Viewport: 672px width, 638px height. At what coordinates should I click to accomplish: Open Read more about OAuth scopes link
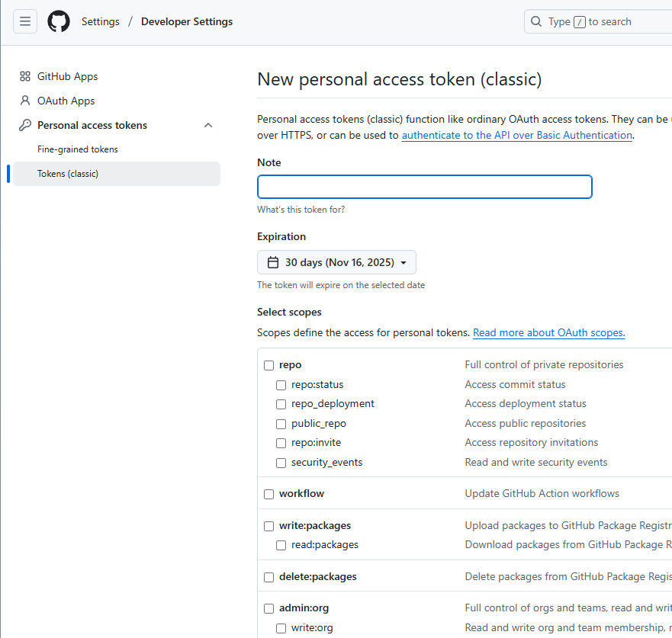pos(548,332)
